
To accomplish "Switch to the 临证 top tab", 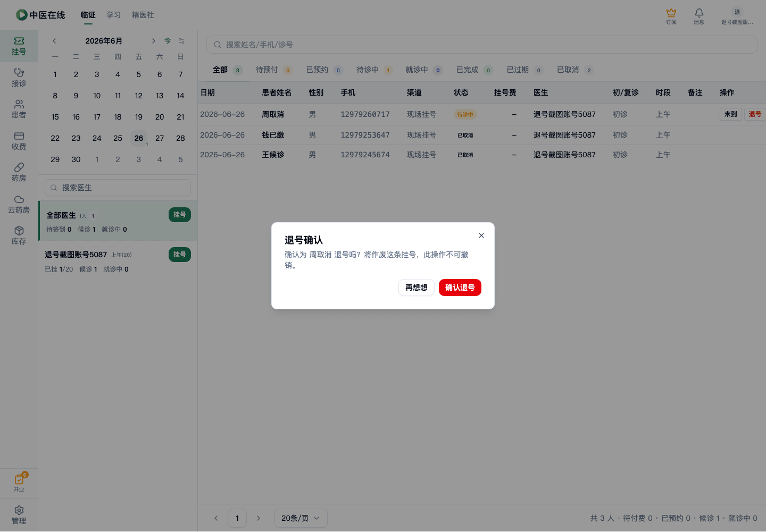I will tap(88, 15).
